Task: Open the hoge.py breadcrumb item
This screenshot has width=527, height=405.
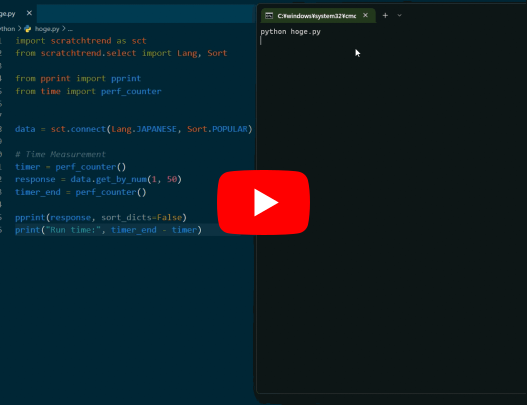Action: click(47, 29)
